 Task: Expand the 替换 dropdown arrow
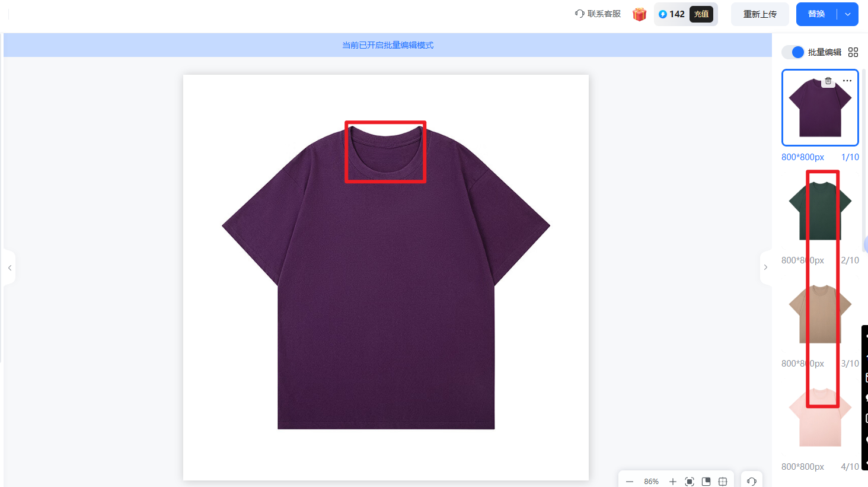(848, 14)
